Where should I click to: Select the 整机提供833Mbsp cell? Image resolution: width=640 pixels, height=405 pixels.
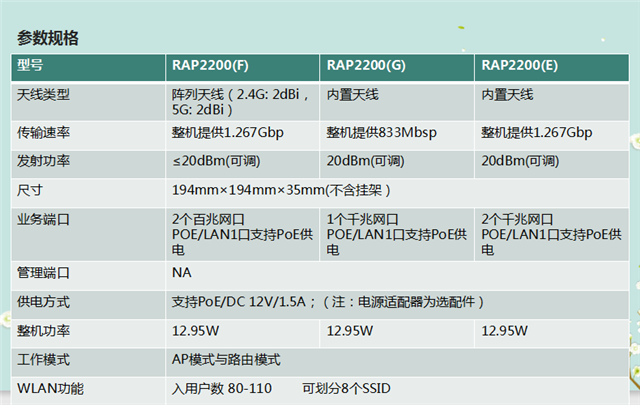pyautogui.click(x=380, y=133)
